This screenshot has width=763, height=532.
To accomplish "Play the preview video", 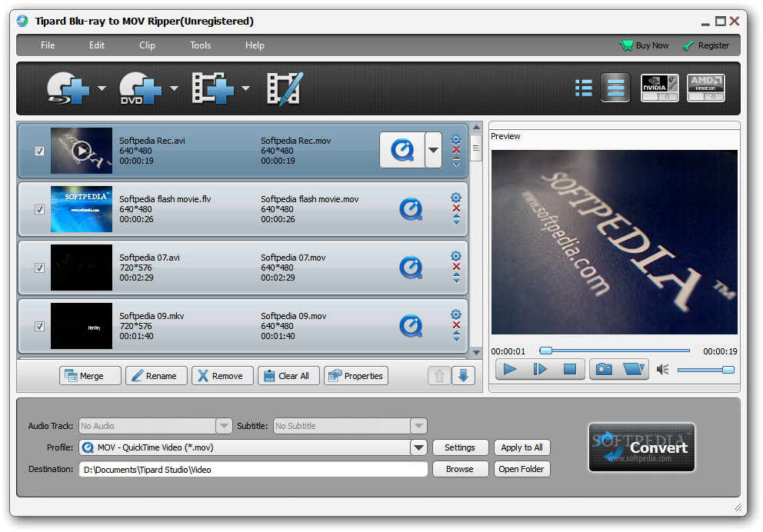I will (510, 369).
